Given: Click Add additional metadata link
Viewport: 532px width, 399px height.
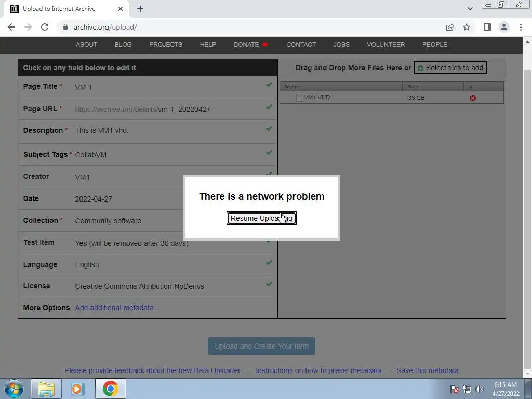Looking at the screenshot, I should (x=116, y=308).
